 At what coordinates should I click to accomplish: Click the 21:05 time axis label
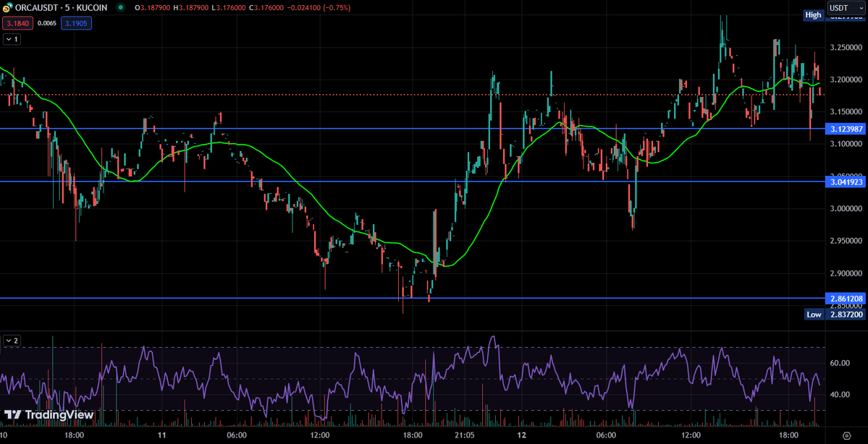465,435
